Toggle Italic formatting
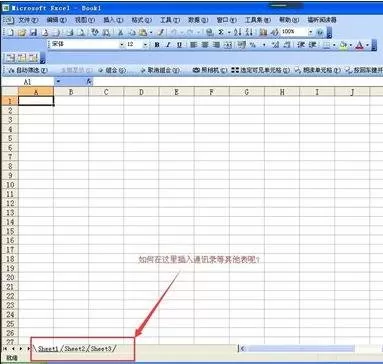 click(168, 45)
